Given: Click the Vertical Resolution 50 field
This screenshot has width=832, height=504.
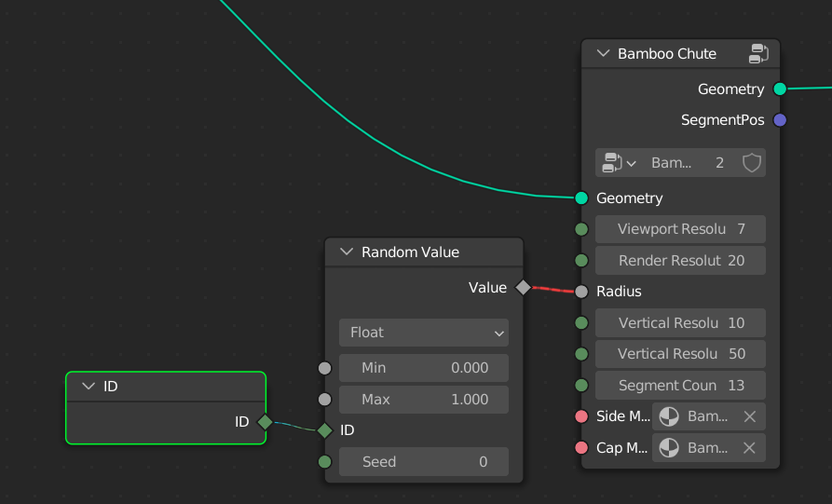Looking at the screenshot, I should (x=680, y=354).
